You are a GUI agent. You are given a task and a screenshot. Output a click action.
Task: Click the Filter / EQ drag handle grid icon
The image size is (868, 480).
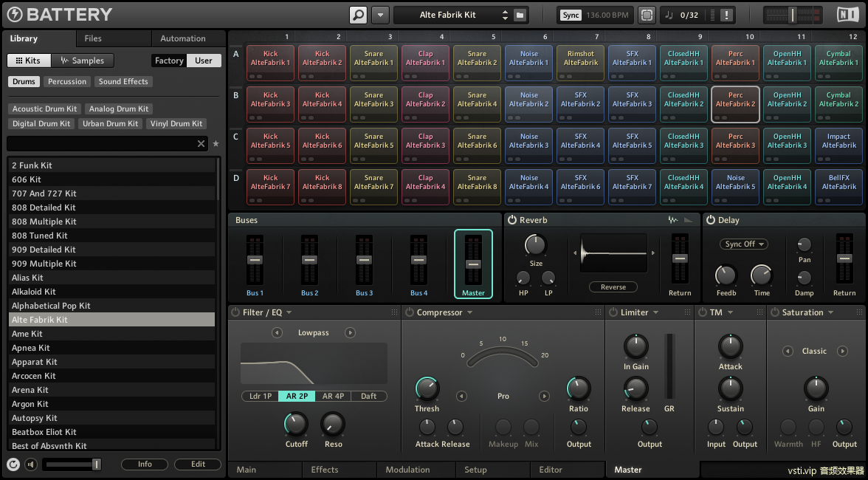(x=394, y=312)
